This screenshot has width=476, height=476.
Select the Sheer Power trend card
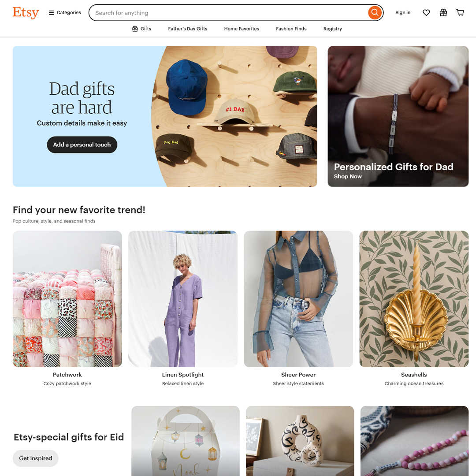point(298,309)
